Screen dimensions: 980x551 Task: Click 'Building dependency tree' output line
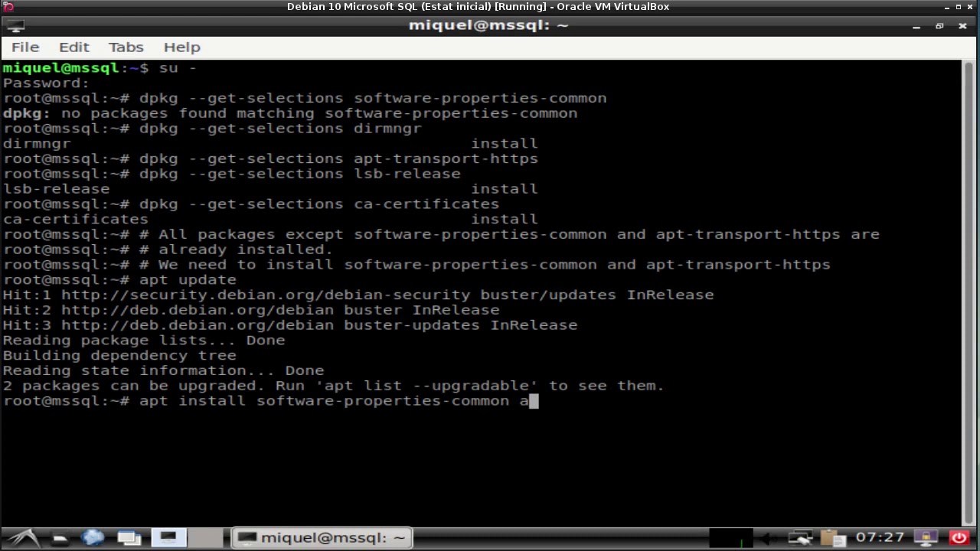tap(119, 355)
